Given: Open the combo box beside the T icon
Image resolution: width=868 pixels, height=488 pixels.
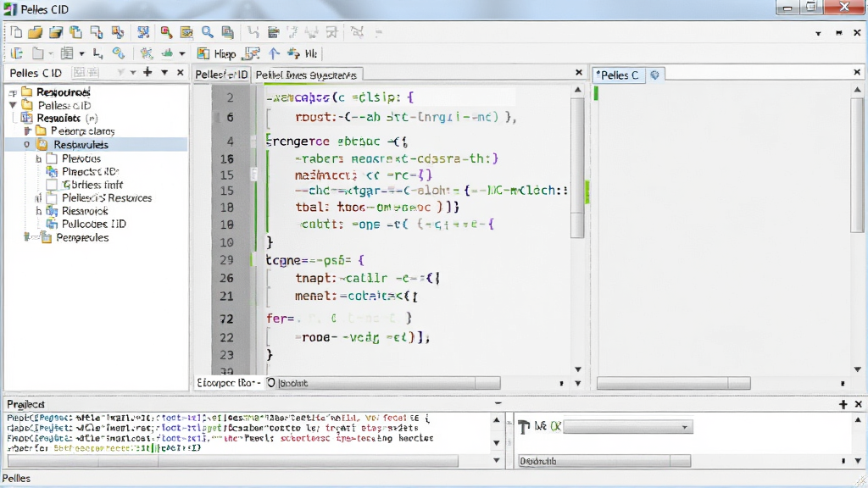Looking at the screenshot, I should [x=628, y=427].
